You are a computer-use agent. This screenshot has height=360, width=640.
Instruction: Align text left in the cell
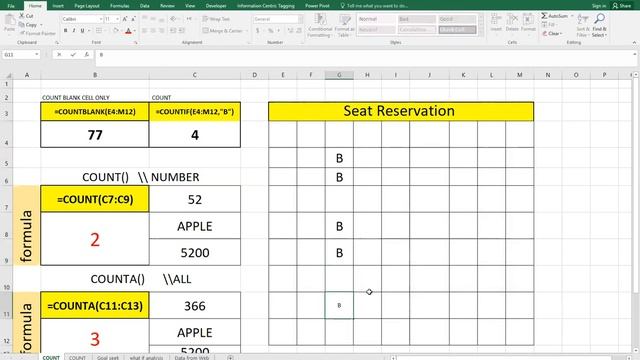pos(144,31)
